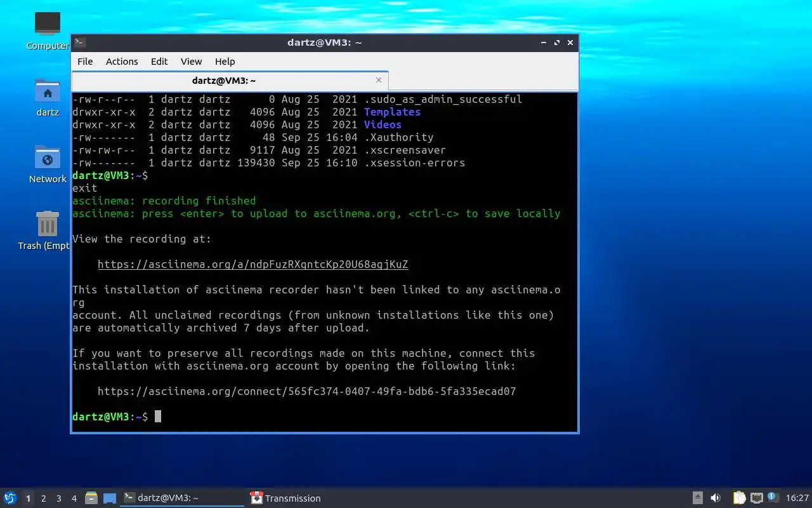Open the volume control tray icon

point(716,498)
